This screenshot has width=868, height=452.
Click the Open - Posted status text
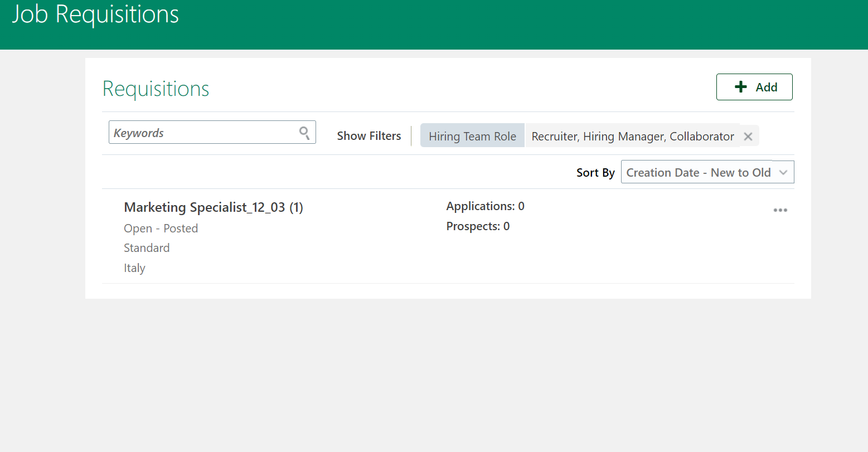161,228
